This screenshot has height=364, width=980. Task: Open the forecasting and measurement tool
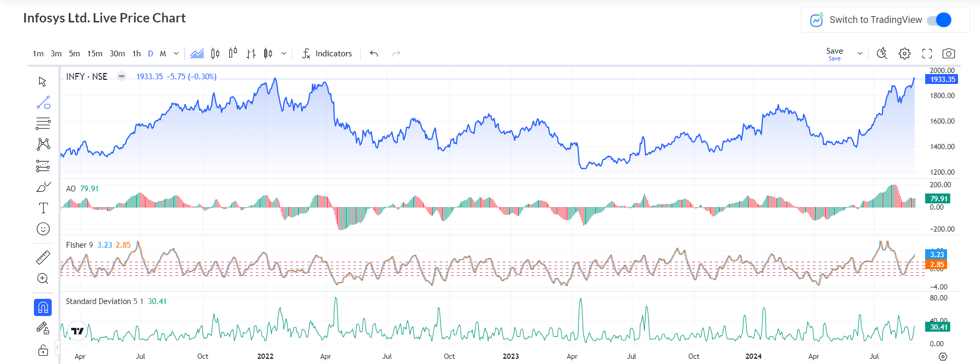43,166
